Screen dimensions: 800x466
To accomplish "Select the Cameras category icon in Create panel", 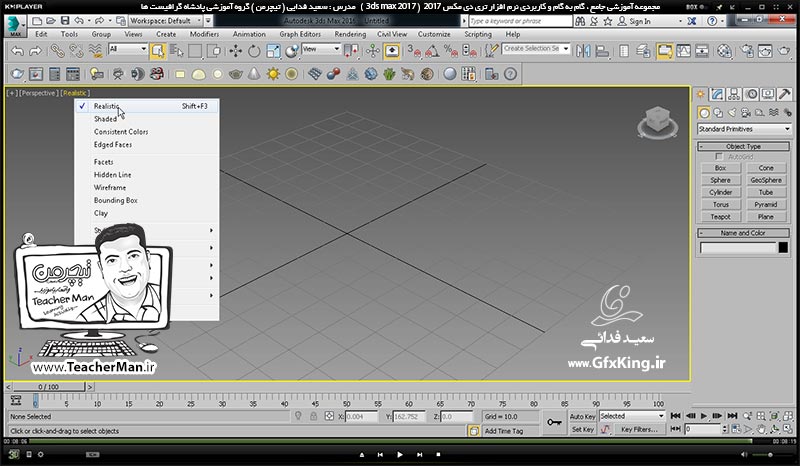I will [745, 113].
